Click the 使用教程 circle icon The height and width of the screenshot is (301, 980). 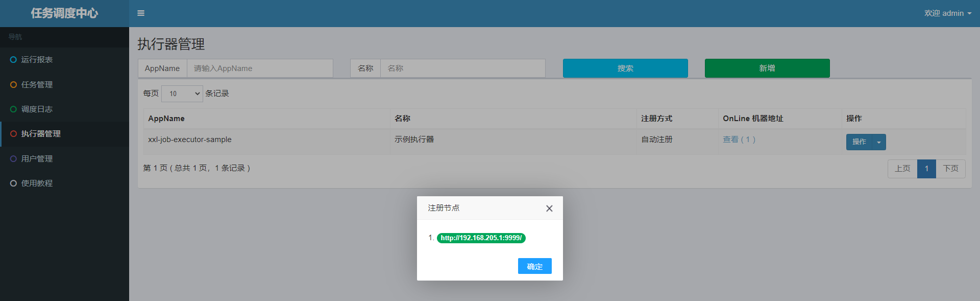pos(13,183)
